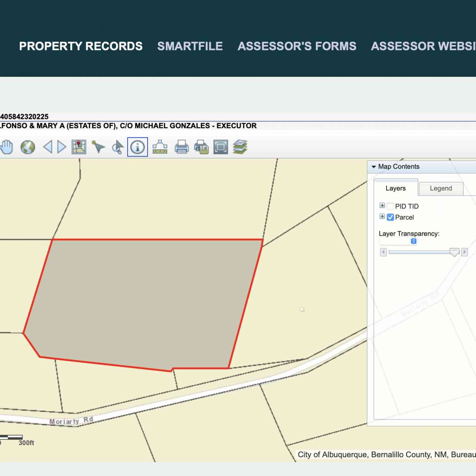Activate the Identify info tool
This screenshot has width=476, height=476.
tap(137, 147)
